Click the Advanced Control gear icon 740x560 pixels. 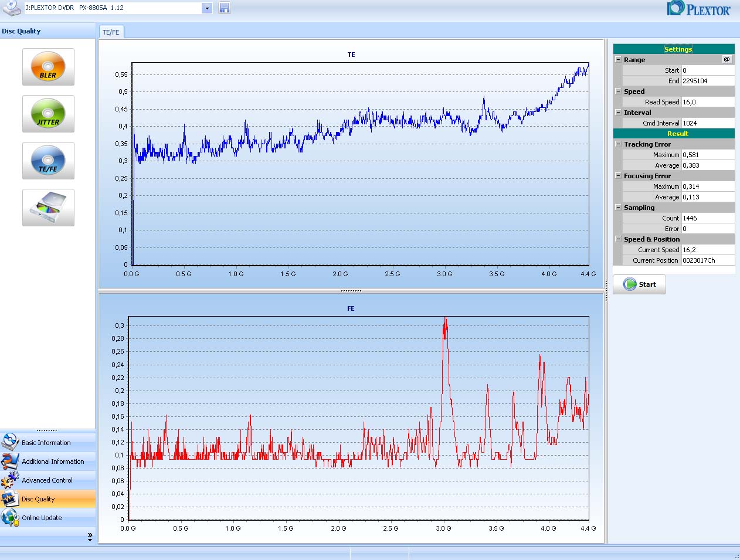point(10,480)
